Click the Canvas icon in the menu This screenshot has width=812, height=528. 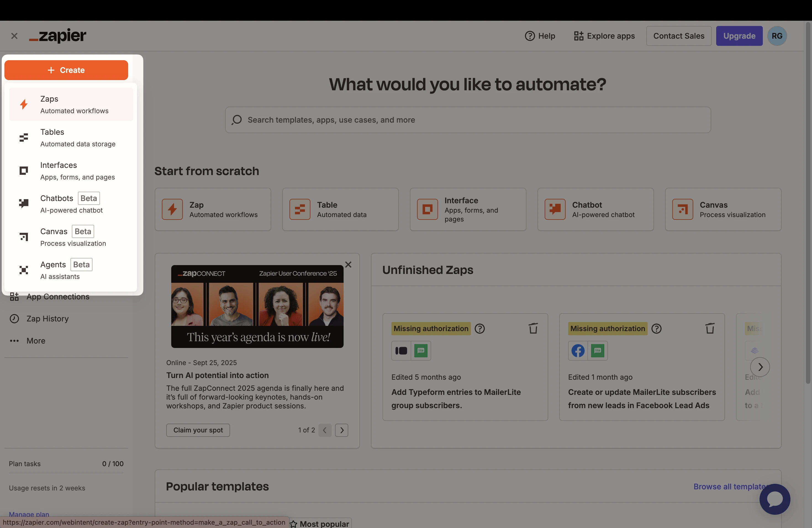point(23,237)
